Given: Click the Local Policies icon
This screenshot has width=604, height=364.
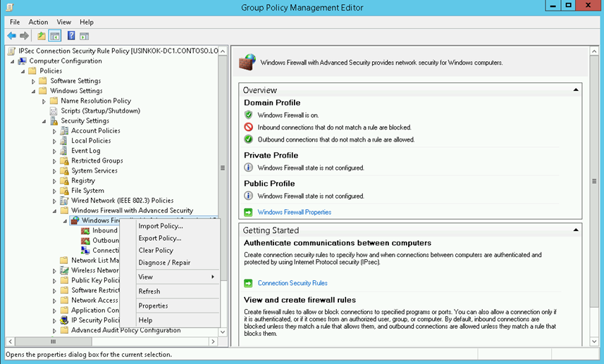Looking at the screenshot, I should point(64,141).
